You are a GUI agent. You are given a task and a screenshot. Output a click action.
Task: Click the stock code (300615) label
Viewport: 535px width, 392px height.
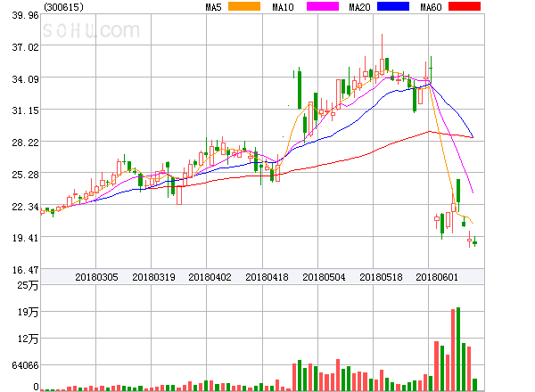[x=63, y=7]
